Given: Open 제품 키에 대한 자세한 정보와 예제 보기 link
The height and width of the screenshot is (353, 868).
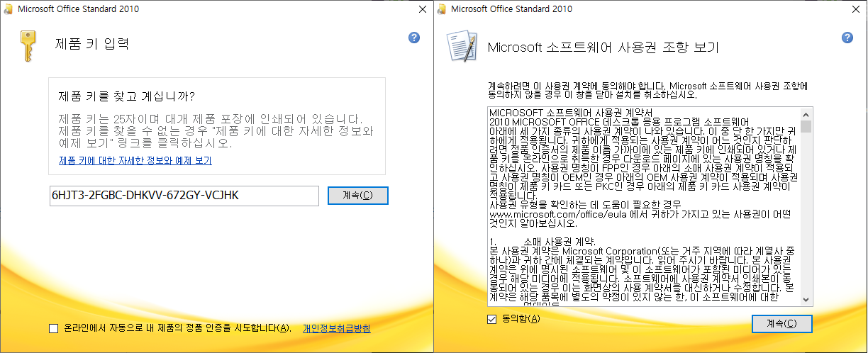Looking at the screenshot, I should point(135,161).
